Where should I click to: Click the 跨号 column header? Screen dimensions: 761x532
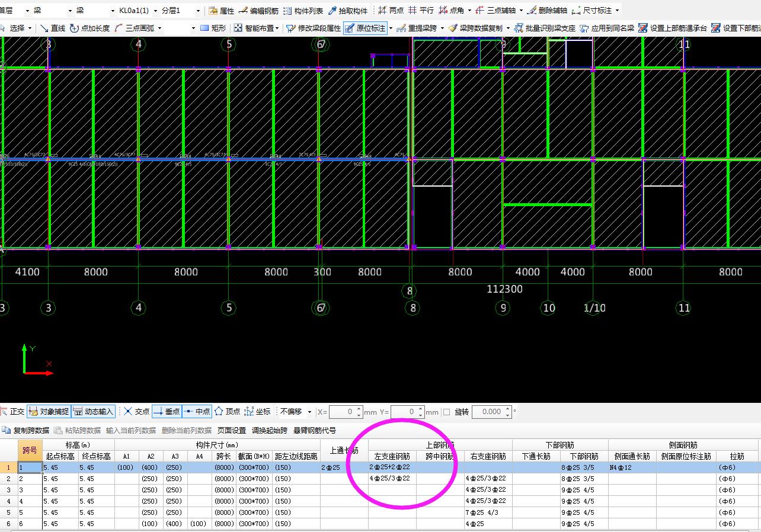(30, 450)
